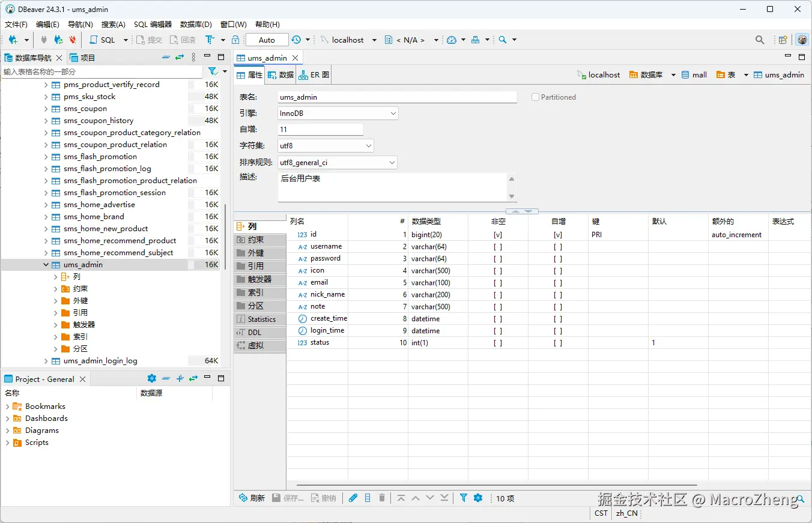Expand the ums_admin_login_log tree node

46,361
